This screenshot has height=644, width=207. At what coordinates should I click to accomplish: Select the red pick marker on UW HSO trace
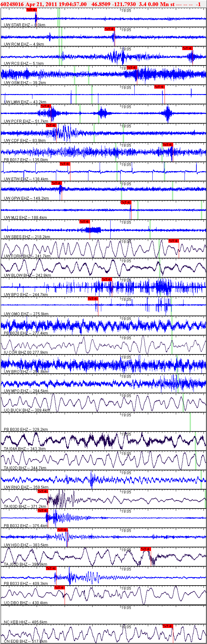[x=62, y=530]
